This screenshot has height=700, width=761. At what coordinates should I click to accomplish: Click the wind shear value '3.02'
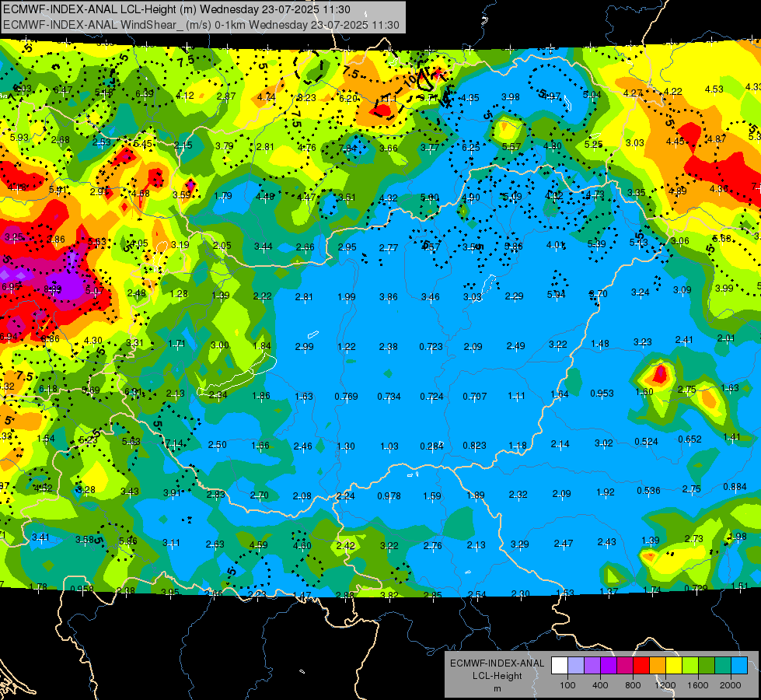[604, 443]
